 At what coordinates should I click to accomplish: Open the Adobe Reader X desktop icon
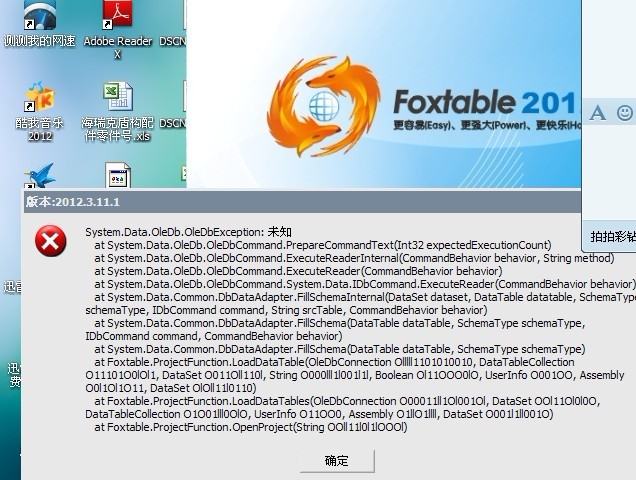tap(118, 29)
